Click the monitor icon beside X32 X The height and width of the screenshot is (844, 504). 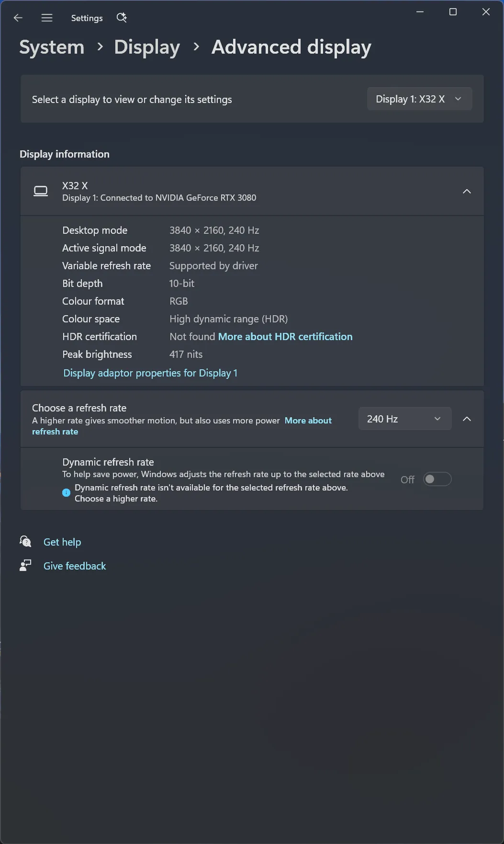point(41,192)
